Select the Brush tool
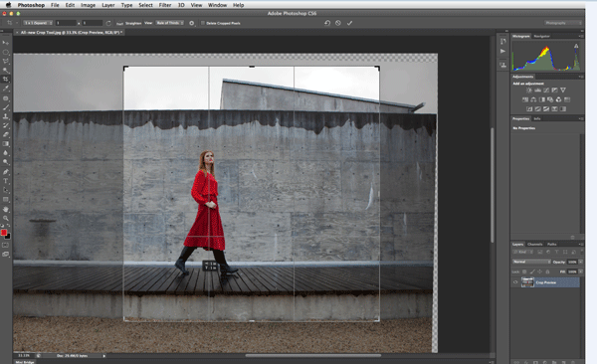 (5, 107)
